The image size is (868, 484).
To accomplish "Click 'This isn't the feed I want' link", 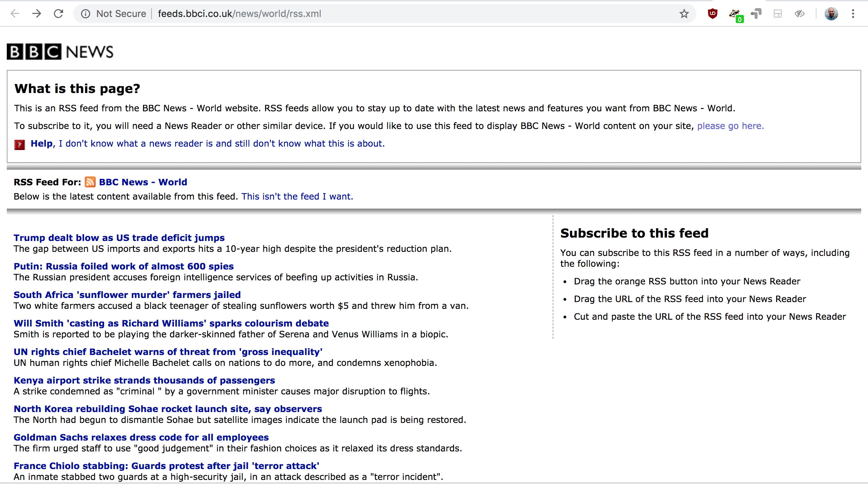I will click(297, 197).
